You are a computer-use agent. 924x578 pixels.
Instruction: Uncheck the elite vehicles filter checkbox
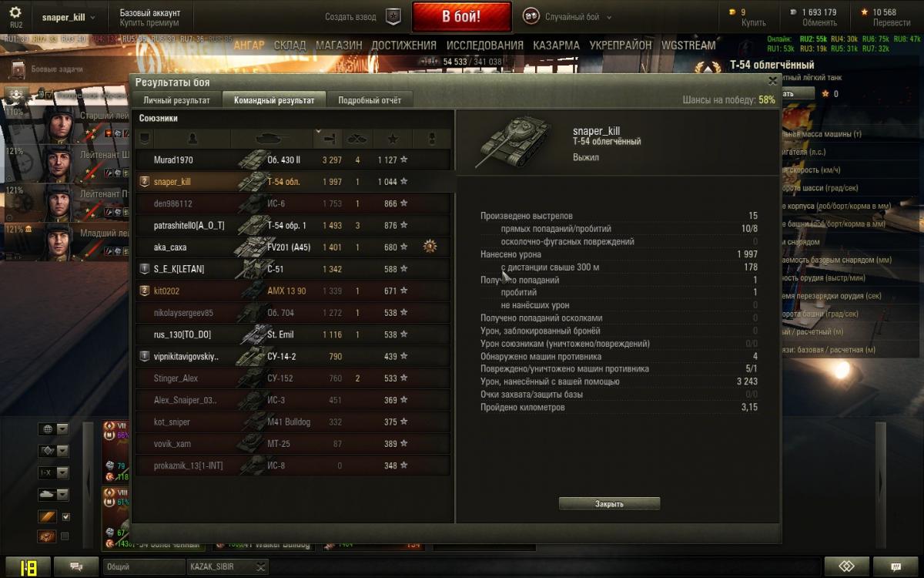(65, 517)
